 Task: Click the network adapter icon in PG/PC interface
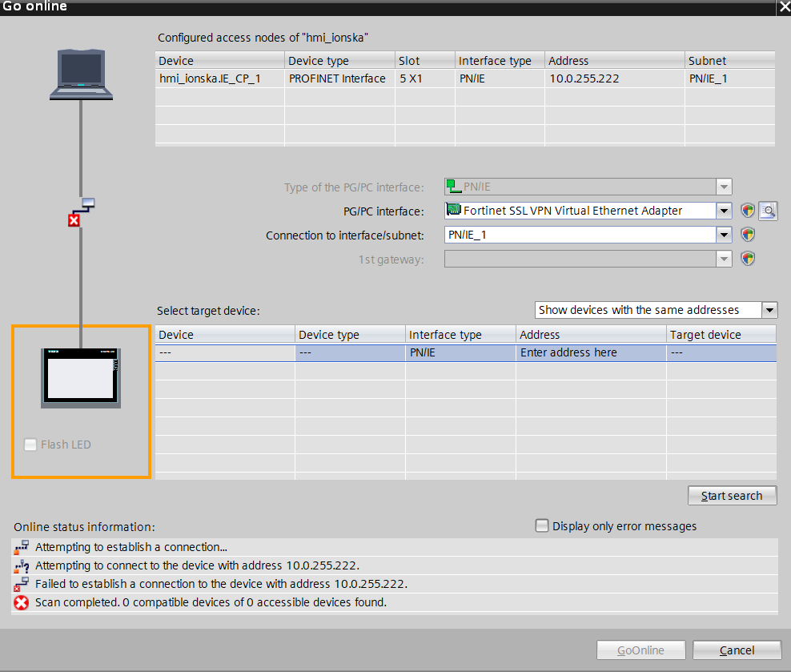click(x=453, y=209)
